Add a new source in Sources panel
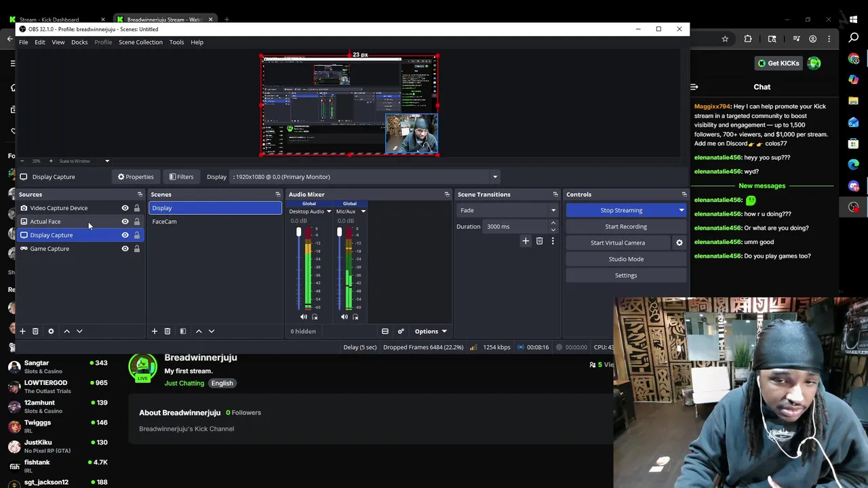This screenshot has width=868, height=488. click(22, 331)
